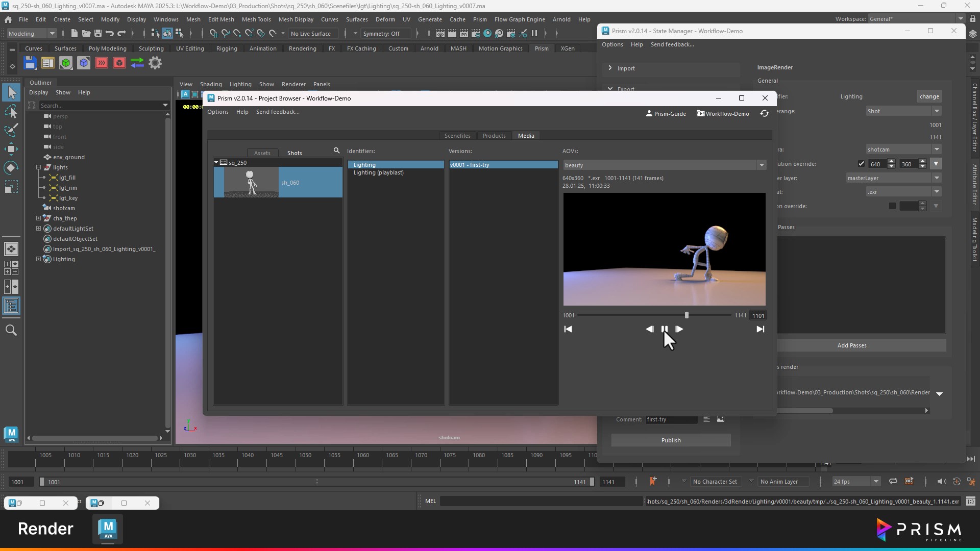This screenshot has width=980, height=551.
Task: Toggle the override checkbox below format field
Action: 892,206
